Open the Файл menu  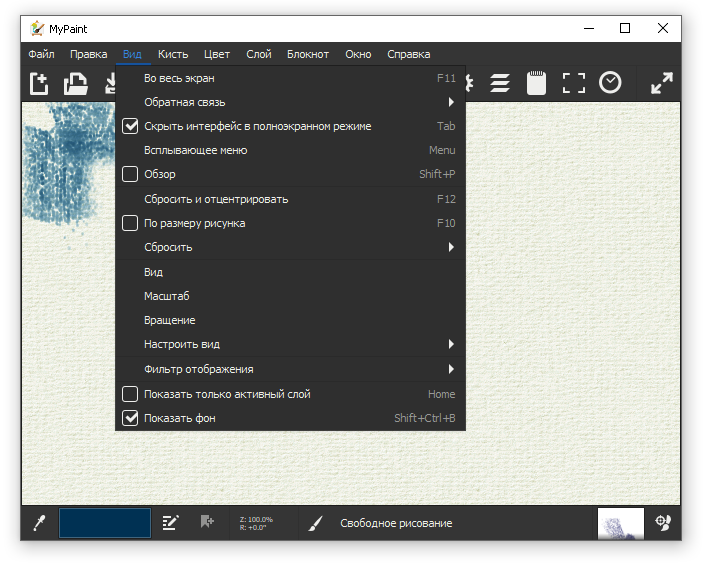pos(41,54)
